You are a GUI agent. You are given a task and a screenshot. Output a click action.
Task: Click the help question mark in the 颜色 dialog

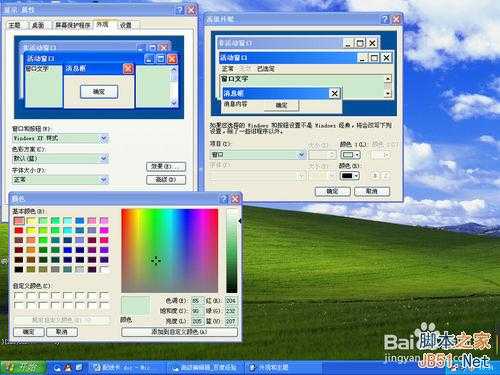224,199
